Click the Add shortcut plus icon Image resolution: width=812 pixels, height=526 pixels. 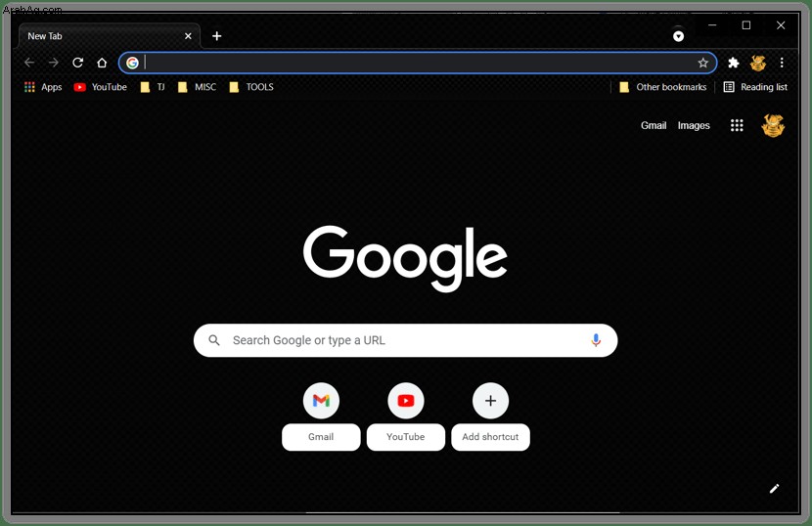(x=490, y=401)
